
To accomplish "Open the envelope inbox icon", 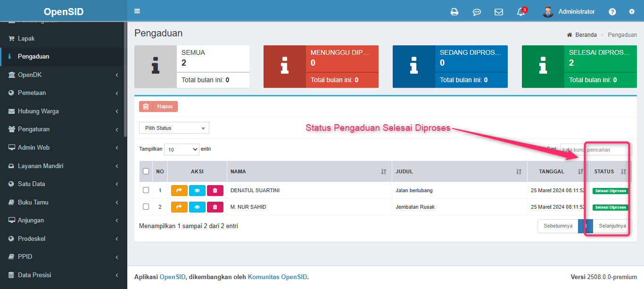I will coord(499,12).
